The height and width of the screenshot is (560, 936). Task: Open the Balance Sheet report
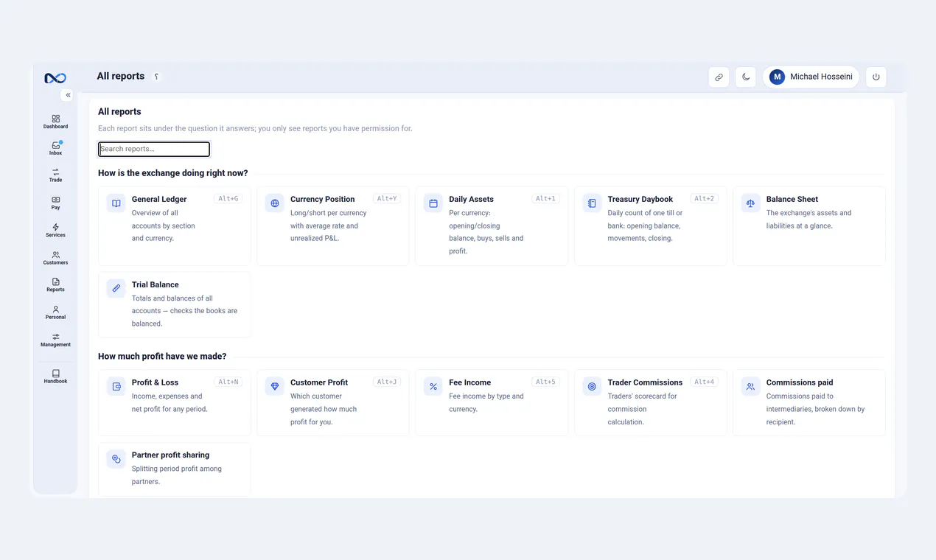click(809, 225)
